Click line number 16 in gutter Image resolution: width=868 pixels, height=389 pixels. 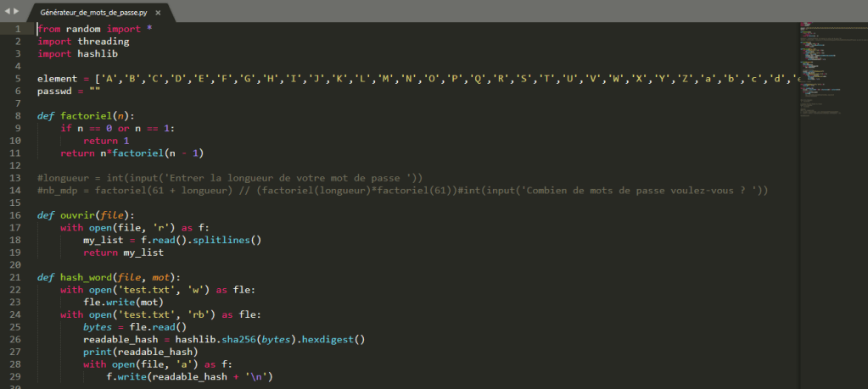[14, 215]
